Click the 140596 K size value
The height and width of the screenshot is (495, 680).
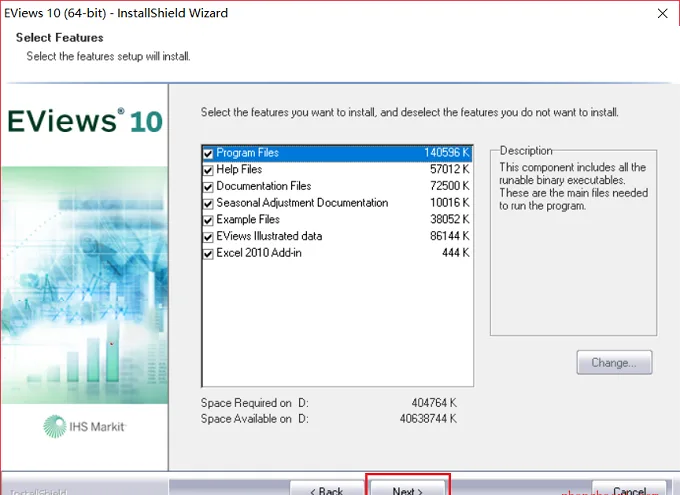pos(447,153)
